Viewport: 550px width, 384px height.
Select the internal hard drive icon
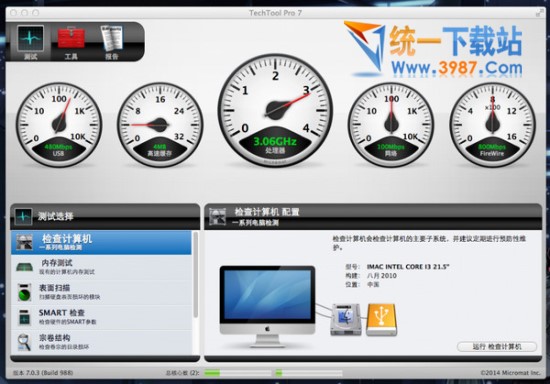(x=346, y=319)
